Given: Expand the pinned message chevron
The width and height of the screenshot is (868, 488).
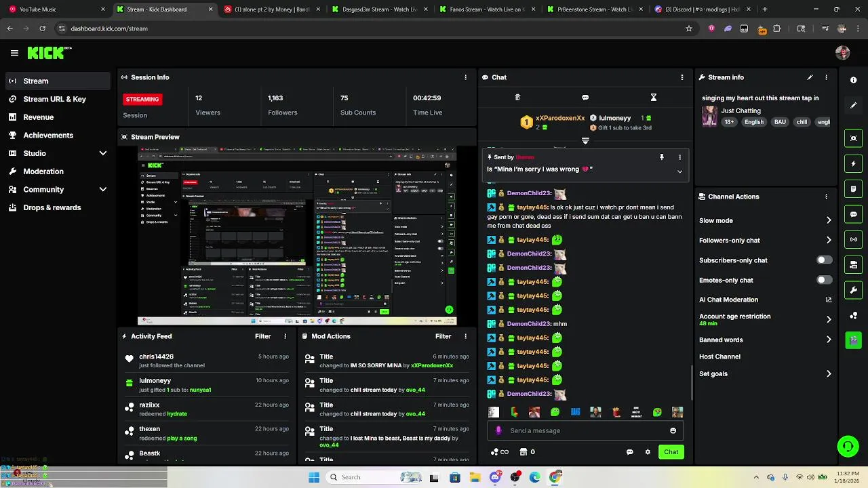Looking at the screenshot, I should [679, 171].
